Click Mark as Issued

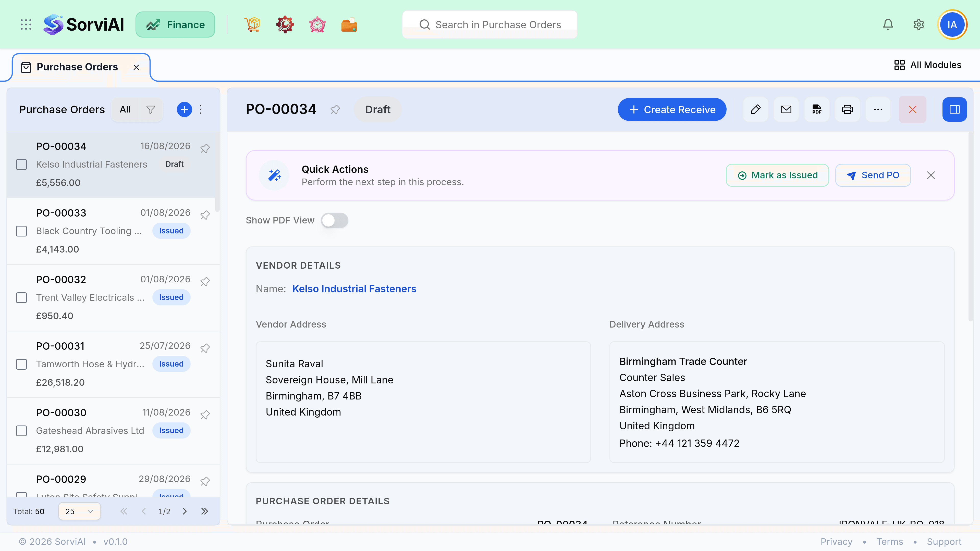pyautogui.click(x=777, y=175)
